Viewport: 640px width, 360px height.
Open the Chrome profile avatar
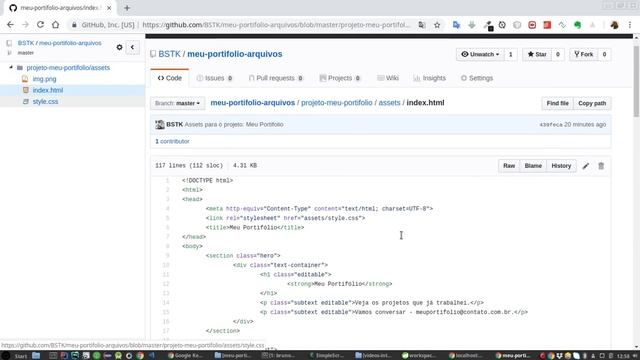pos(614,25)
